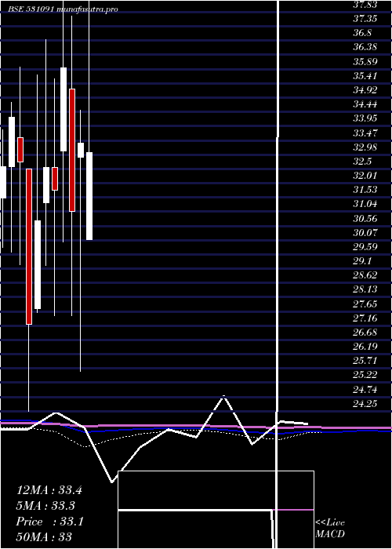This screenshot has height=549, width=392.
Task: Click the Price : 33.1 readout
Action: point(49,522)
